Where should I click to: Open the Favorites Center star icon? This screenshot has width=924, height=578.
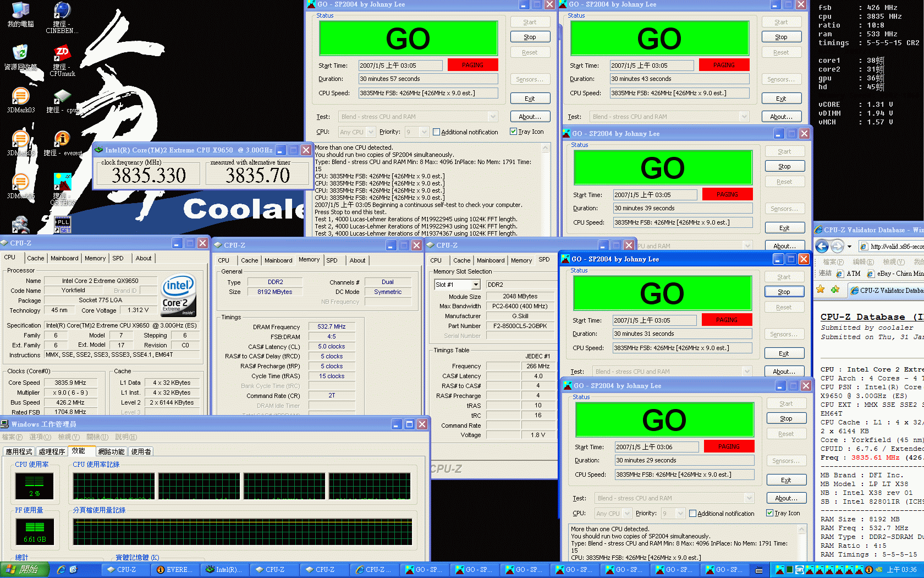point(821,290)
